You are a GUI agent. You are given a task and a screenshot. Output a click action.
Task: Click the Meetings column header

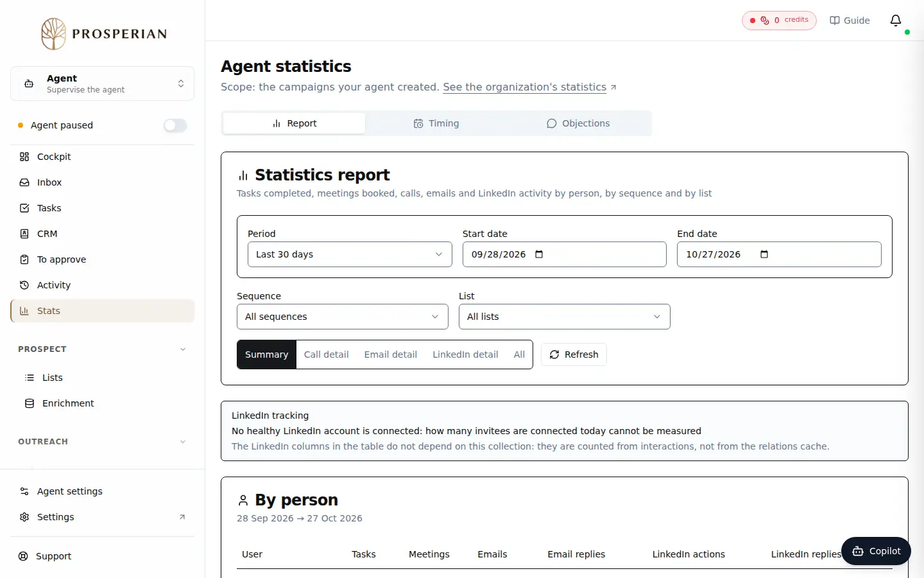tap(429, 554)
